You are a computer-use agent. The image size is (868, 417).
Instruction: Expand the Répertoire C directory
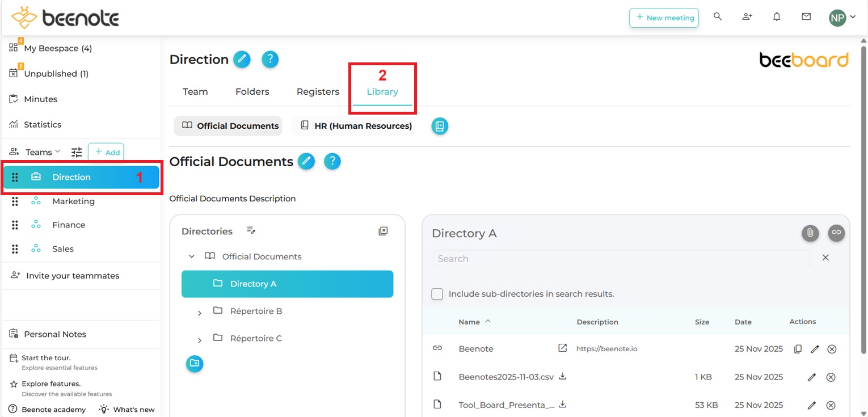[199, 340]
